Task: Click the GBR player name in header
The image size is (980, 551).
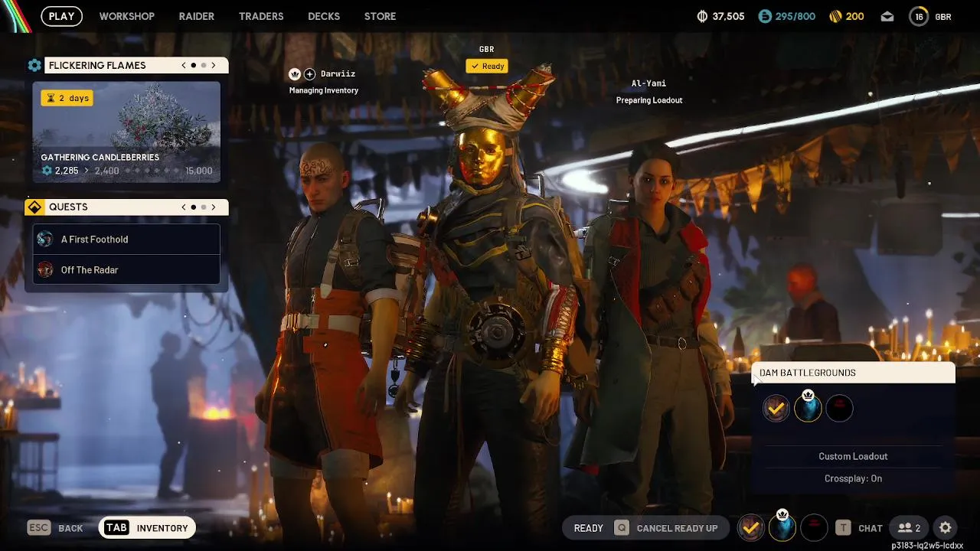Action: [943, 16]
